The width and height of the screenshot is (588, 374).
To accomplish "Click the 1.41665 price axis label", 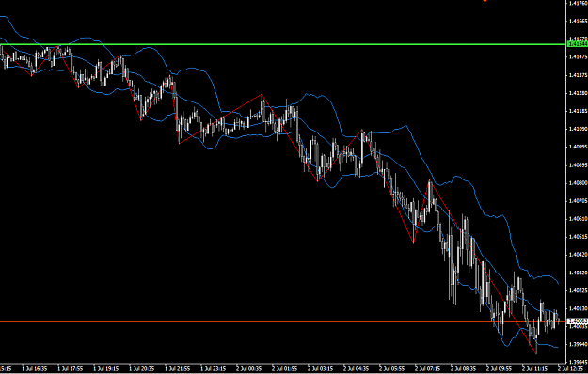I will [x=579, y=21].
